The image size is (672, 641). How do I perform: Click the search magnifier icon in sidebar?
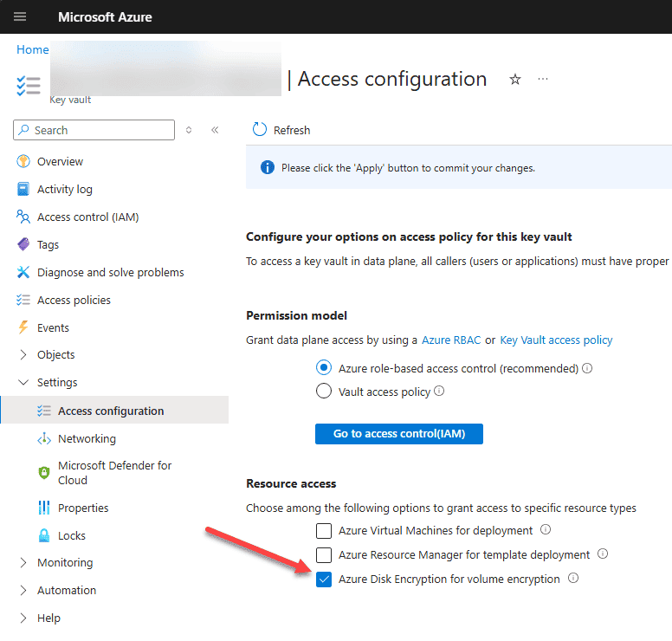pyautogui.click(x=24, y=129)
